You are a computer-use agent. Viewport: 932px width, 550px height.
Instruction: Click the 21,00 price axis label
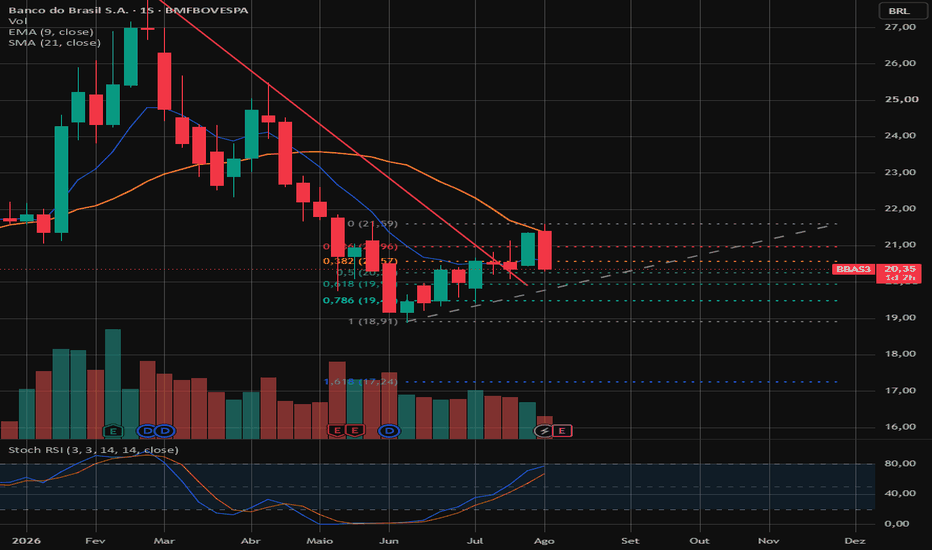[x=900, y=245]
